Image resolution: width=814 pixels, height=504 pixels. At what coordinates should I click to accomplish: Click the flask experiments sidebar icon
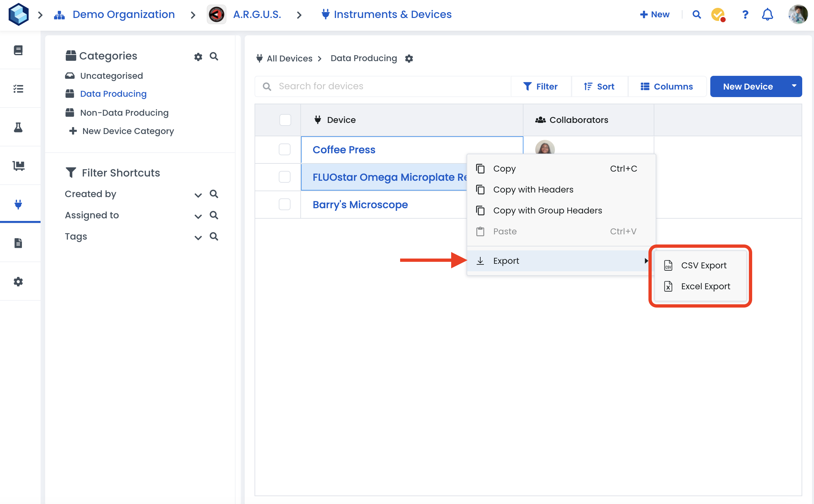18,127
